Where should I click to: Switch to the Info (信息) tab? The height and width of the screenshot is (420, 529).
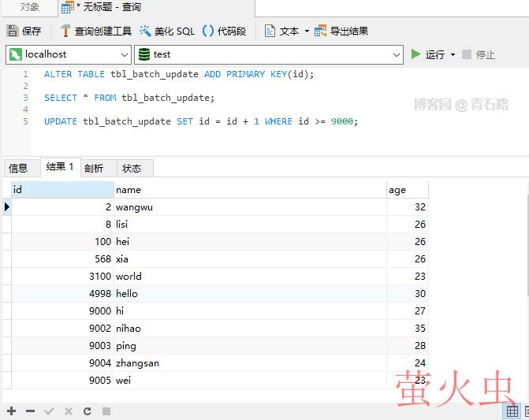(x=18, y=168)
